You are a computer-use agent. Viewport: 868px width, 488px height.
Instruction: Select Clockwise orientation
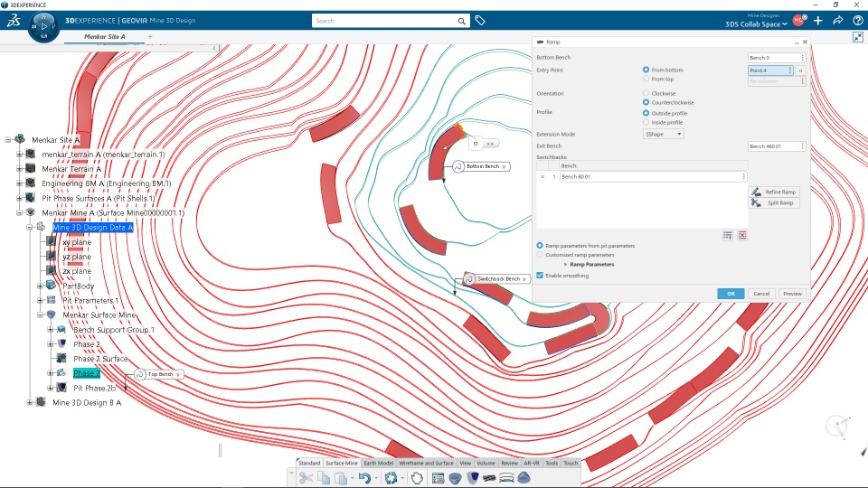pyautogui.click(x=646, y=93)
